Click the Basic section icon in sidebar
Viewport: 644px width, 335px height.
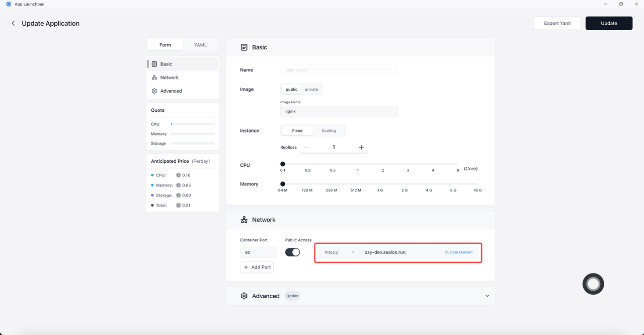point(154,64)
